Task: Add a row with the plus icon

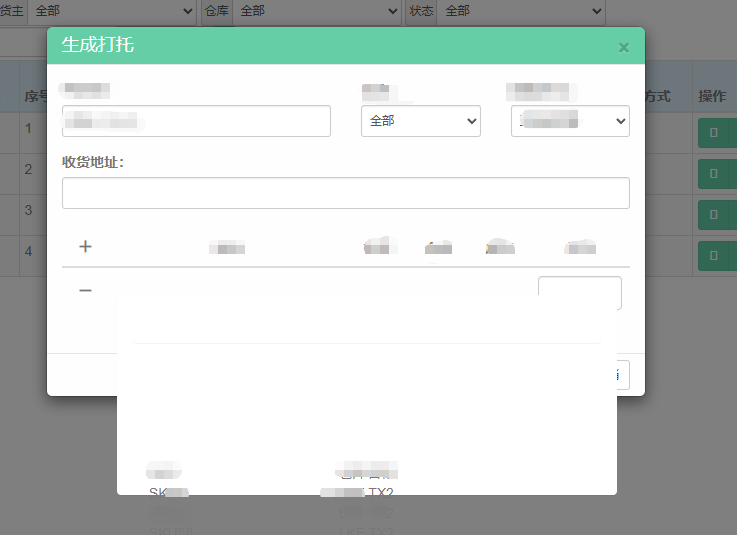Action: [x=85, y=246]
